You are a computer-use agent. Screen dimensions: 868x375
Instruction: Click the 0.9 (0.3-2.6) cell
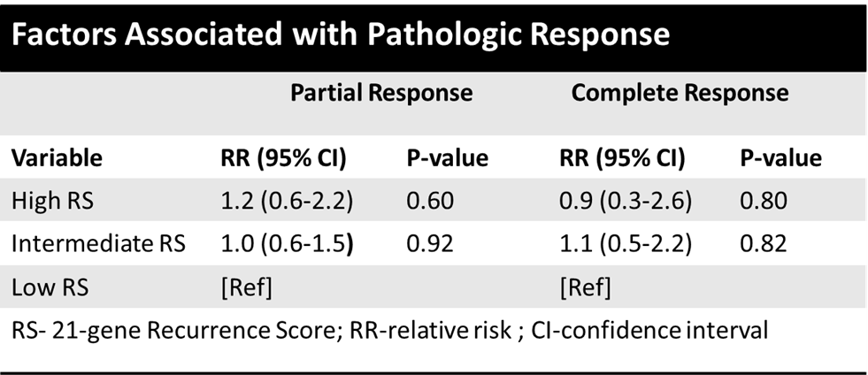626,202
